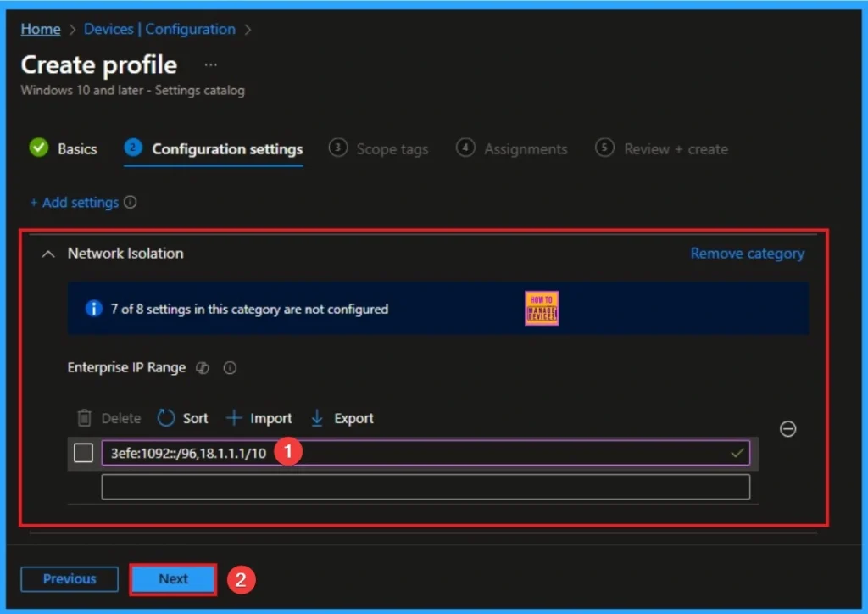Click the info icon beside Add settings
The height and width of the screenshot is (614, 868).
pyautogui.click(x=129, y=202)
